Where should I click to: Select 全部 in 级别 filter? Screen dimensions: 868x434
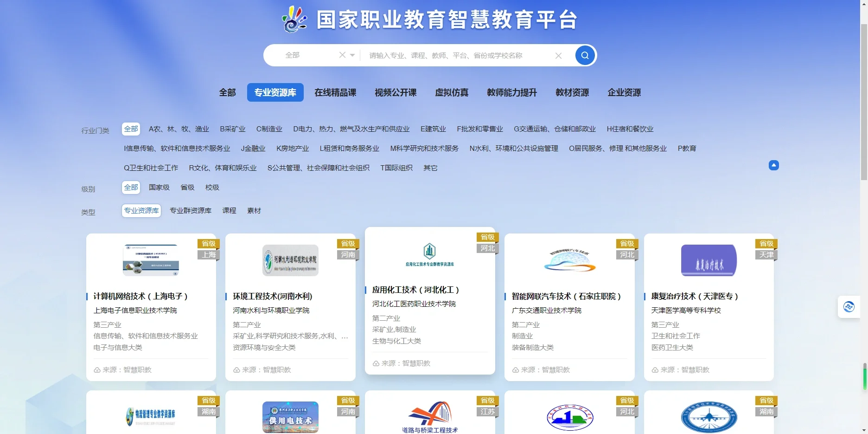(131, 188)
